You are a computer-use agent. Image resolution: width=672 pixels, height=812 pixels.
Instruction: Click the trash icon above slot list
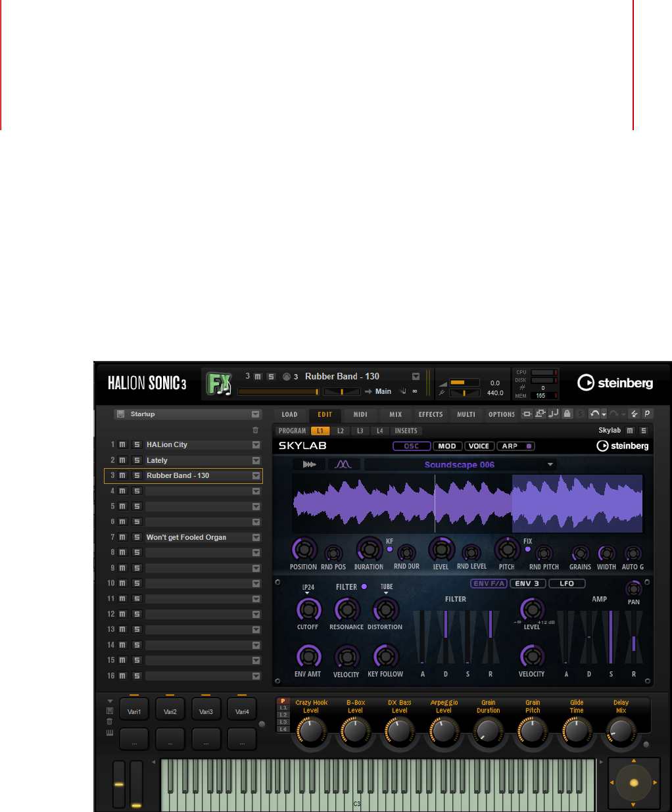pos(256,430)
